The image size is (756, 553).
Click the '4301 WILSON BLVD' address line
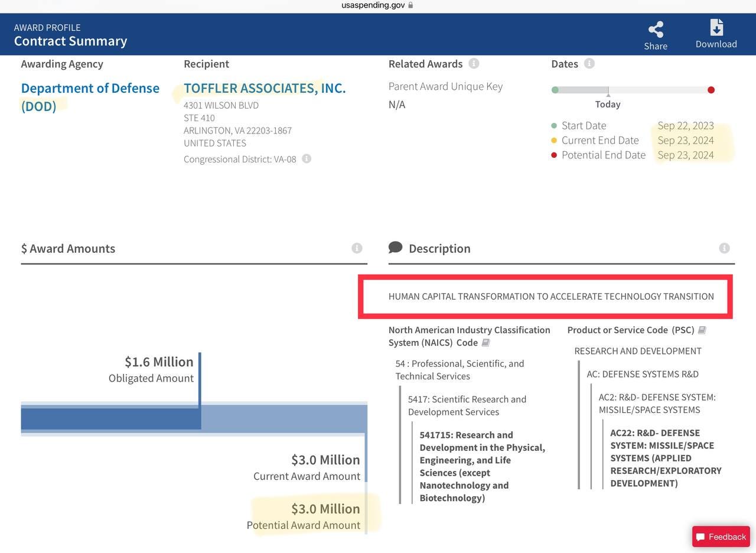(221, 105)
